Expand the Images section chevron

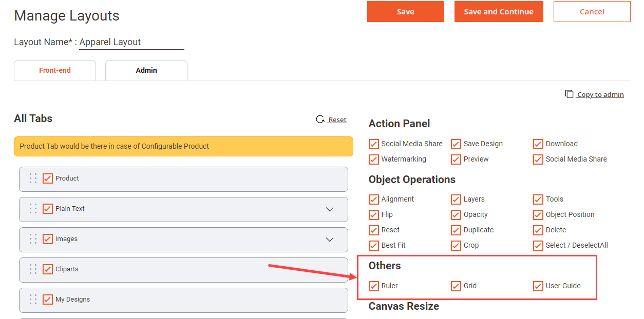pyautogui.click(x=330, y=239)
